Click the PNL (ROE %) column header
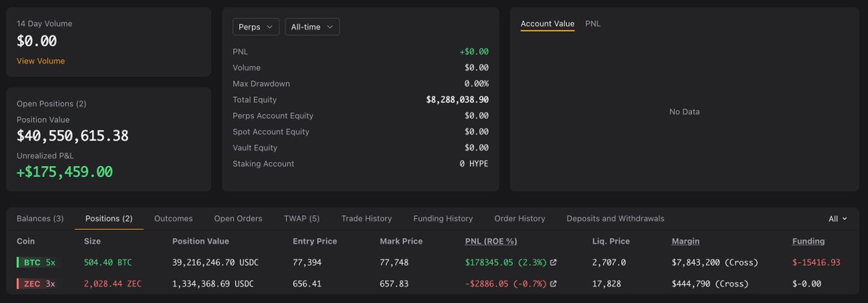868x303 pixels. coord(491,241)
